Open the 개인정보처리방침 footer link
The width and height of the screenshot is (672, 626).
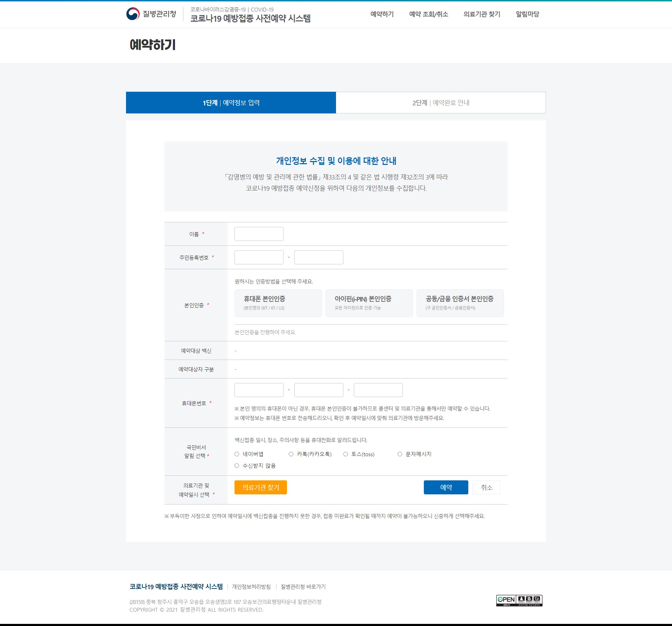tap(251, 586)
